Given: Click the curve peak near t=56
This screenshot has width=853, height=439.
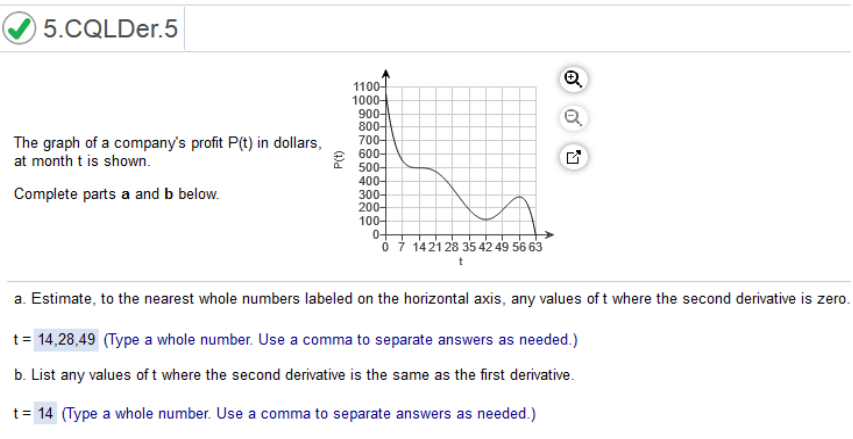Looking at the screenshot, I should 520,197.
